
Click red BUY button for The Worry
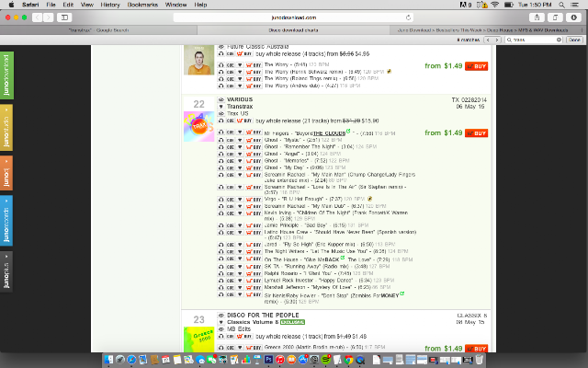click(476, 66)
